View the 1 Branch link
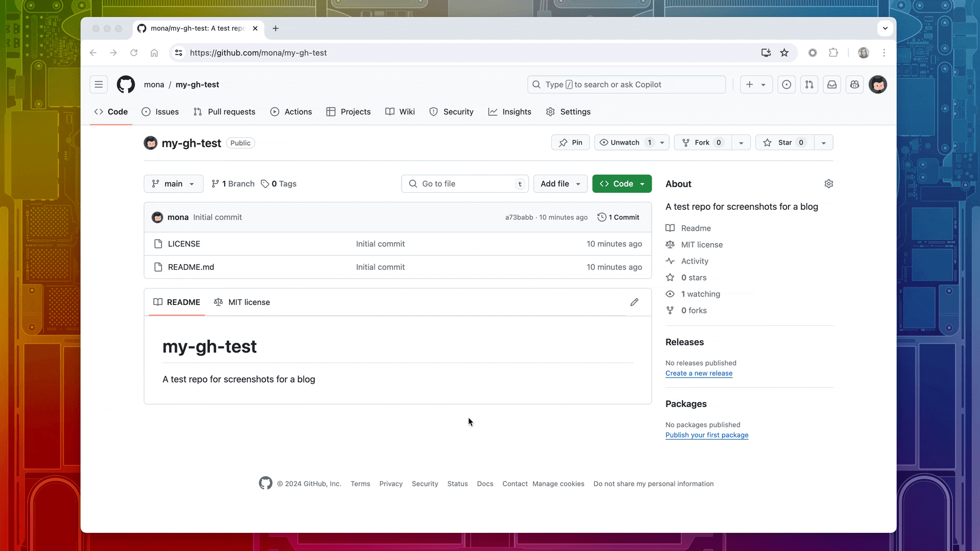980x551 pixels. click(x=233, y=184)
